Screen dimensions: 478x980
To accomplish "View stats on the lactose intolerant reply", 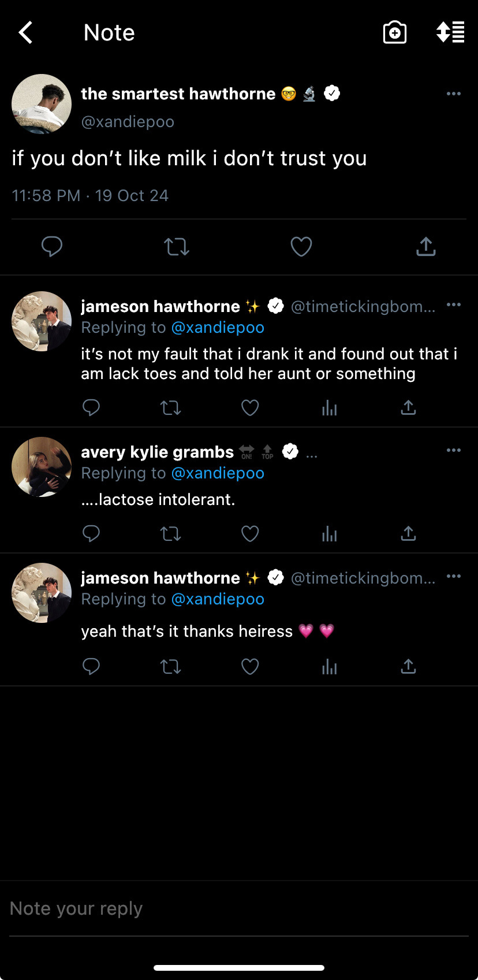I will [329, 534].
